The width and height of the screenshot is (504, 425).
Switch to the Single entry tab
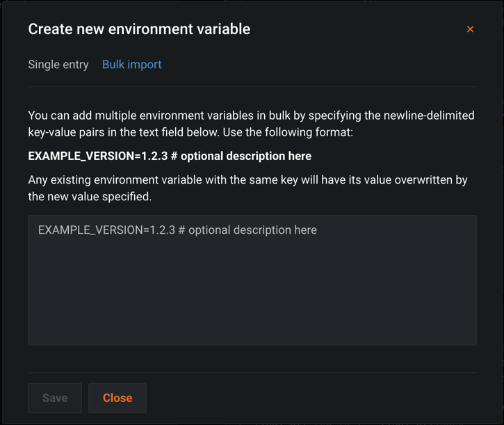tap(58, 65)
